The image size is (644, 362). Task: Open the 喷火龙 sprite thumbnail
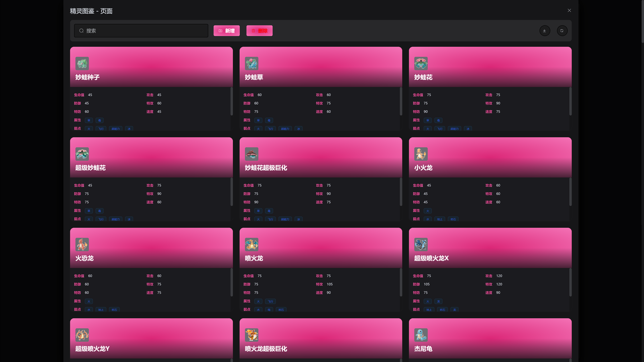(x=251, y=244)
